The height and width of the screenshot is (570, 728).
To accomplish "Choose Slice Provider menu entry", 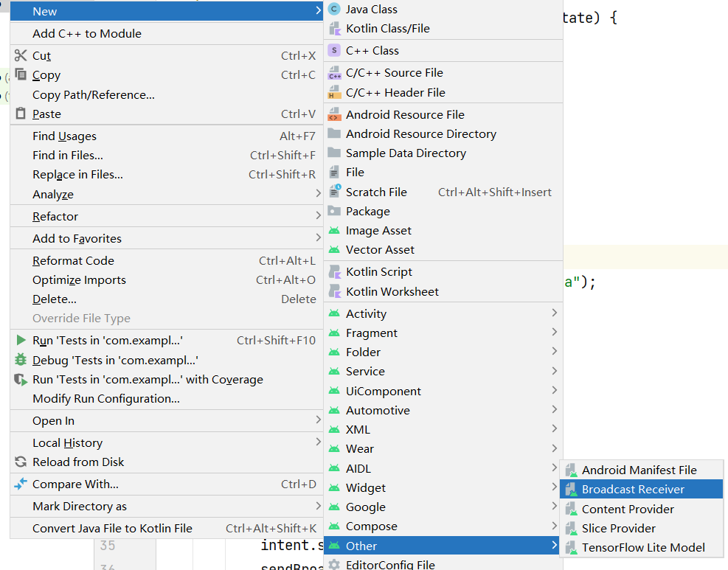I will [x=641, y=528].
